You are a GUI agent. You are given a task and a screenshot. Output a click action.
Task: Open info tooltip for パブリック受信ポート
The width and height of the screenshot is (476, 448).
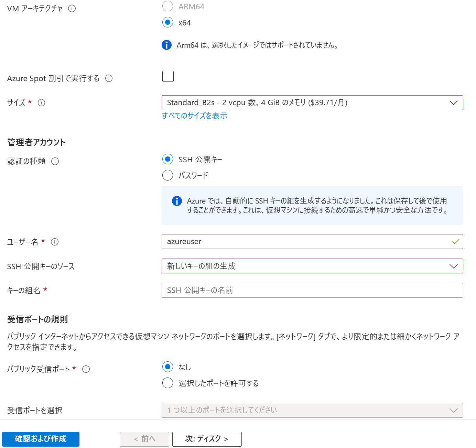(x=86, y=369)
